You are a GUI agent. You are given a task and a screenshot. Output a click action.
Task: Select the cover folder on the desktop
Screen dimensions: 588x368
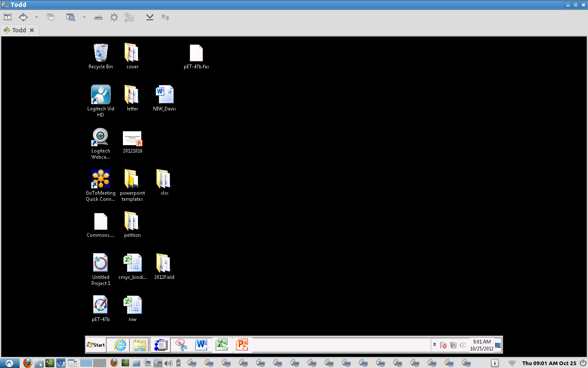tap(132, 56)
